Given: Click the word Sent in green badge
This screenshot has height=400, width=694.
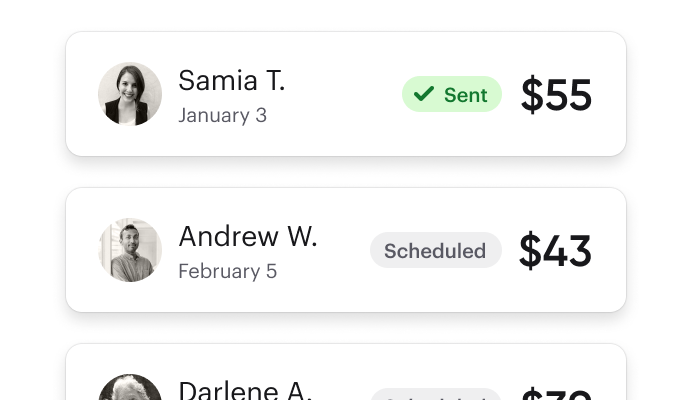Looking at the screenshot, I should [x=466, y=95].
